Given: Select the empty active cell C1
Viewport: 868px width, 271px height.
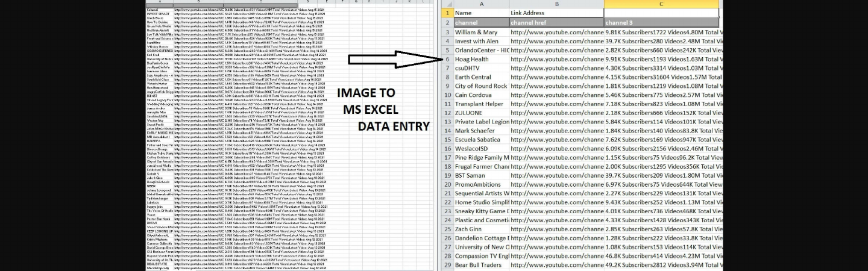Looking at the screenshot, I should coord(661,13).
